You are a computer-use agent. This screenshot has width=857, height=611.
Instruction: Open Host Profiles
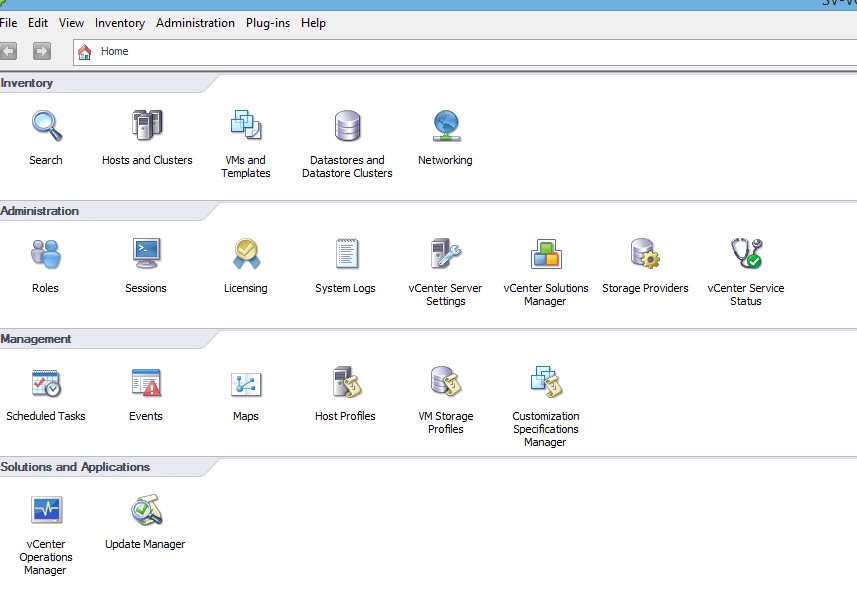point(347,381)
